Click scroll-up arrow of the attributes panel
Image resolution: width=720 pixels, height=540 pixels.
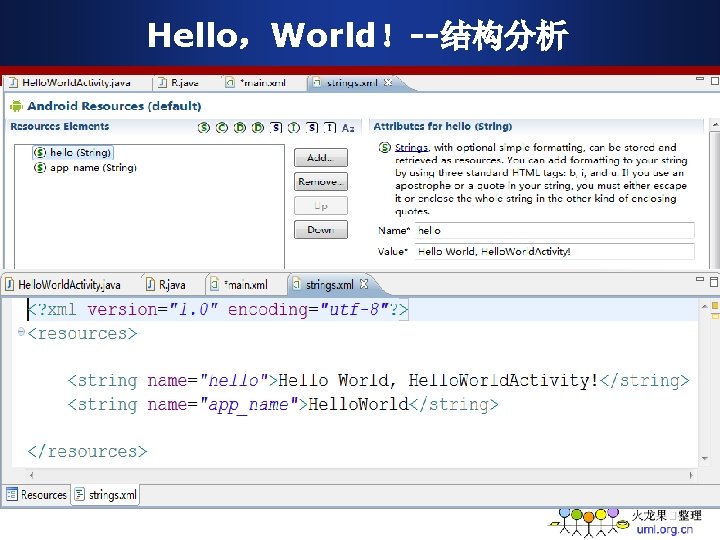715,124
